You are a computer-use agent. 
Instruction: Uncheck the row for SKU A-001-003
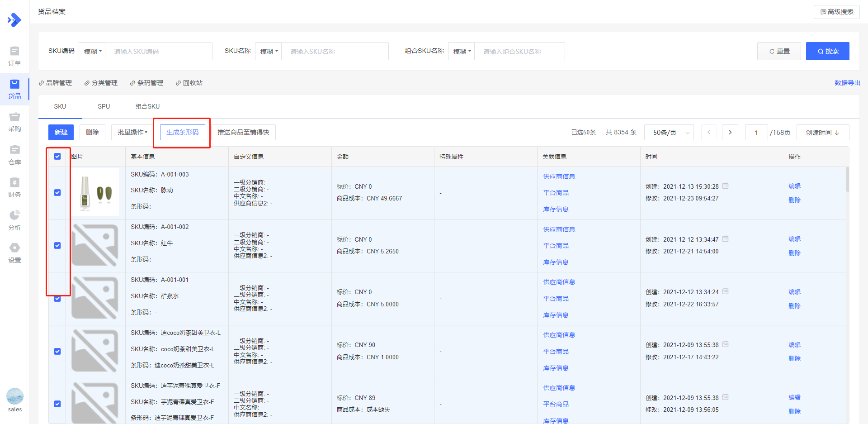[x=57, y=192]
